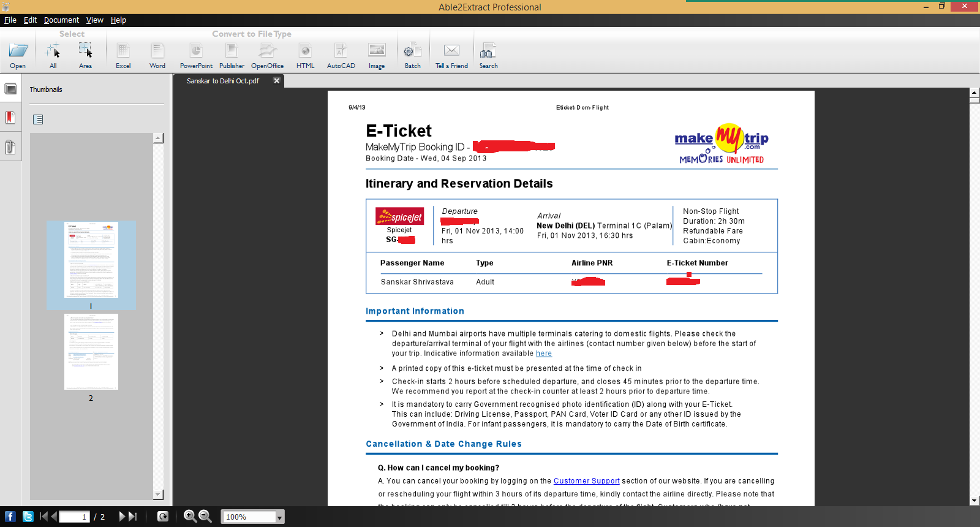Viewport: 980px width, 527px height.
Task: Convert to OpenOffice icon
Action: pos(267,51)
